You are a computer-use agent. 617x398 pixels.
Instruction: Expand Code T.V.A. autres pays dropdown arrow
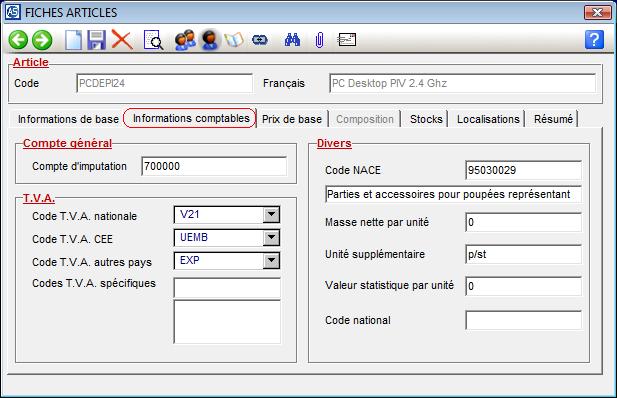click(x=271, y=261)
